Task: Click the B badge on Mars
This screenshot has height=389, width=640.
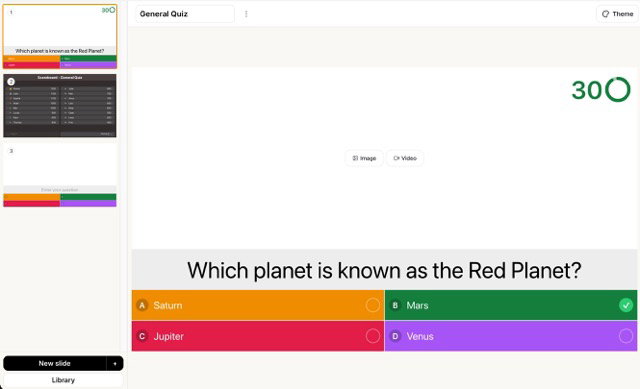Action: point(395,305)
